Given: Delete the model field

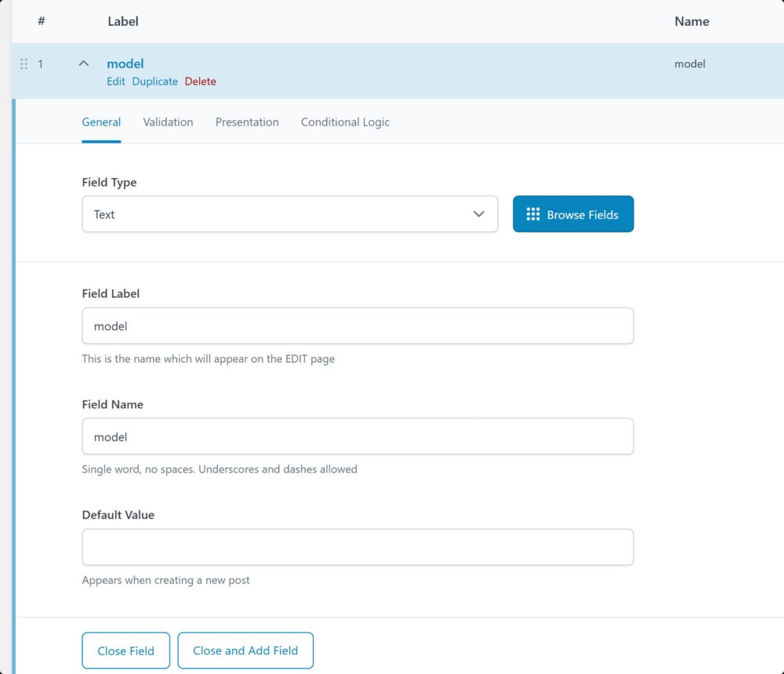Looking at the screenshot, I should (x=201, y=82).
